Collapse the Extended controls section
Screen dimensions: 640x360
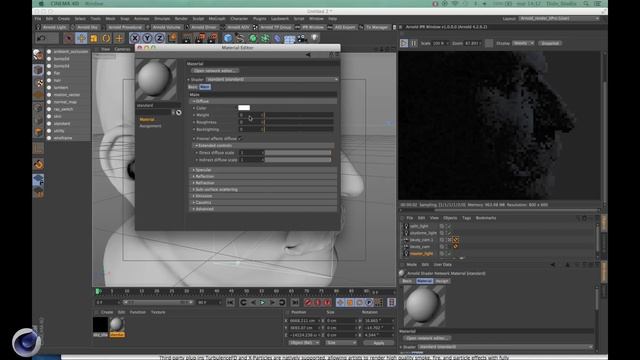coord(263,145)
